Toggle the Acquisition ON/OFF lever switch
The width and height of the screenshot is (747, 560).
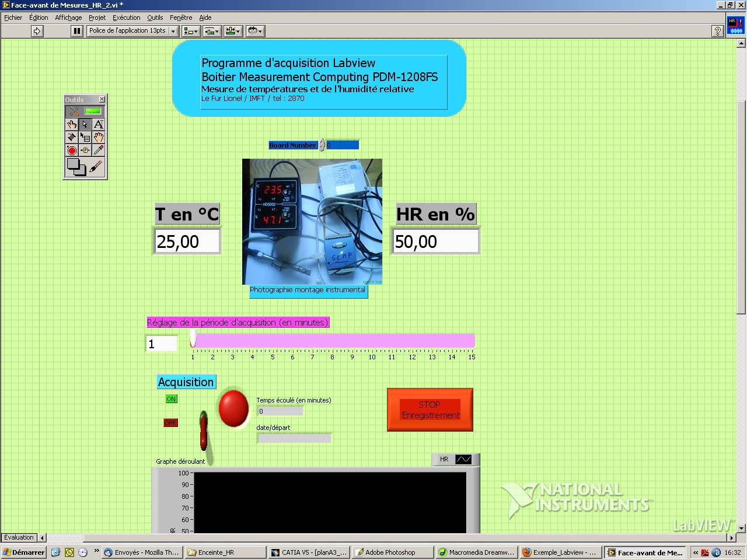tap(204, 430)
